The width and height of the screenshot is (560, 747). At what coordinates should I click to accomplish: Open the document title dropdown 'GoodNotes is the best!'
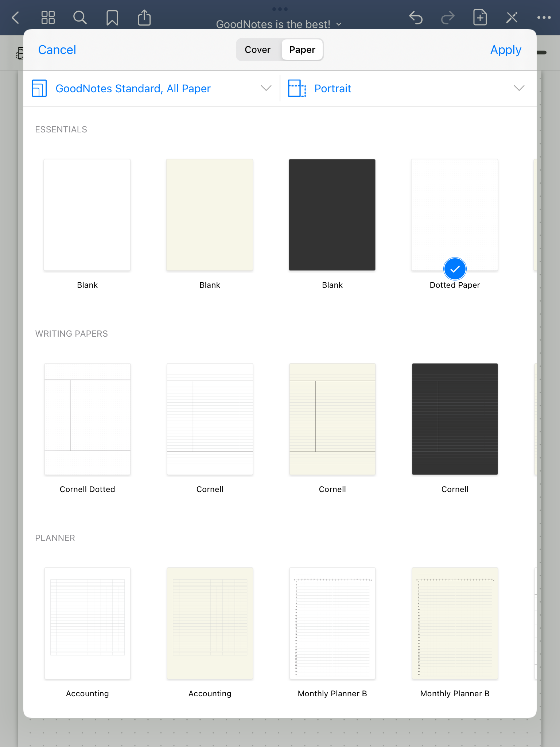point(279,24)
